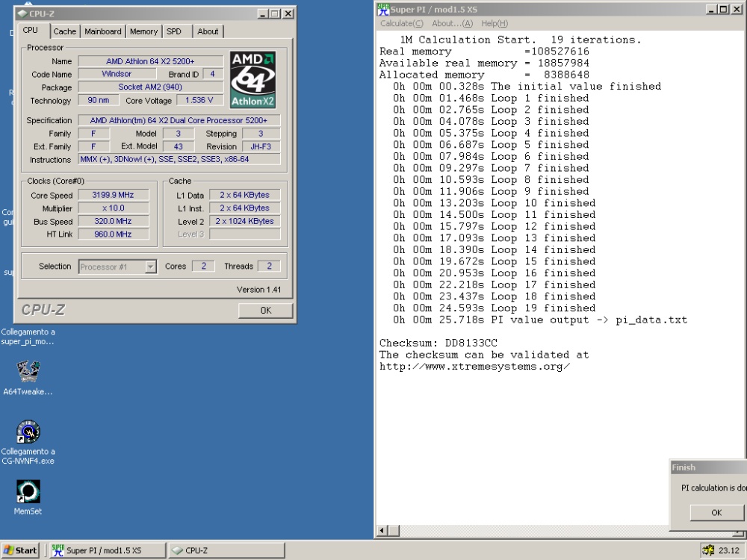This screenshot has width=747, height=560.
Task: Click the 'Allocated memory = 8388648' line
Action: pos(484,75)
